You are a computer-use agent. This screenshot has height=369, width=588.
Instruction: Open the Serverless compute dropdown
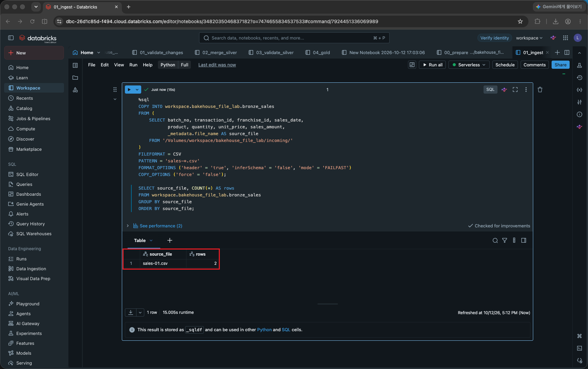click(469, 65)
